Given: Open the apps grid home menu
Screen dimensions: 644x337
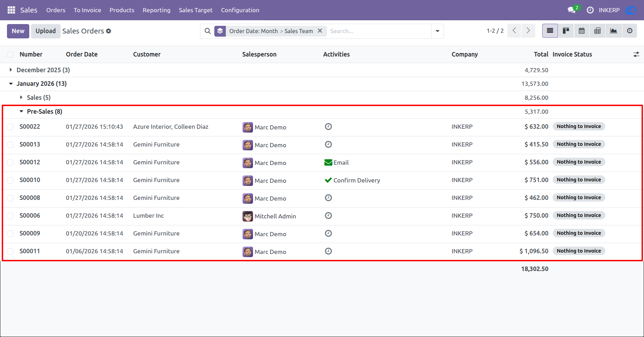Looking at the screenshot, I should pos(11,10).
